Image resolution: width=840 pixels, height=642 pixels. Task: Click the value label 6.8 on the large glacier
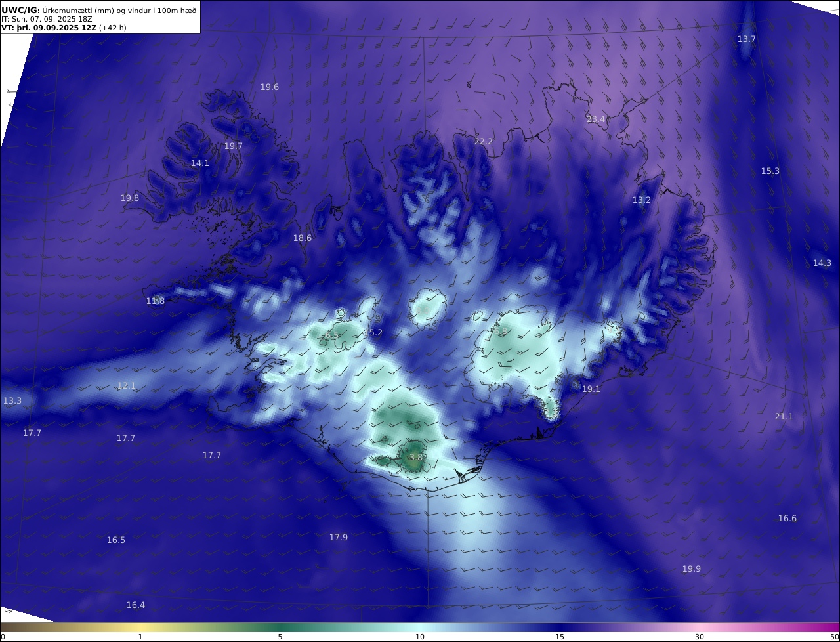coord(501,333)
